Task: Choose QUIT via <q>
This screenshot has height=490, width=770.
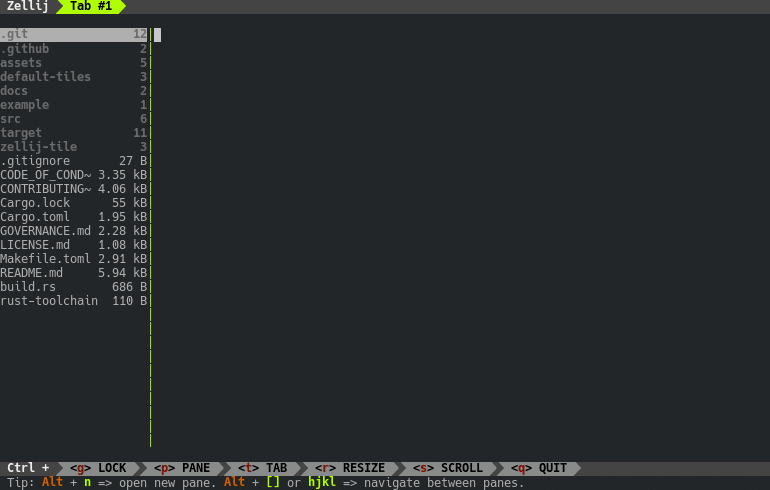Action: click(539, 468)
